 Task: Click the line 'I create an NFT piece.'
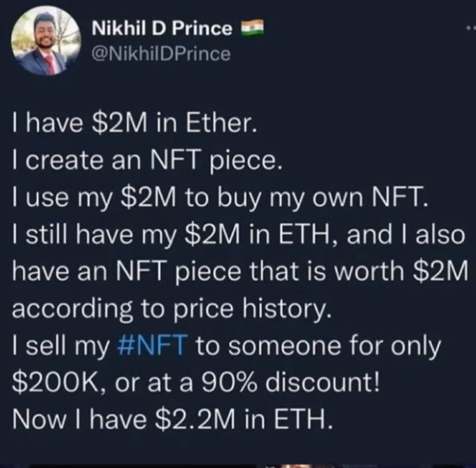click(x=147, y=160)
